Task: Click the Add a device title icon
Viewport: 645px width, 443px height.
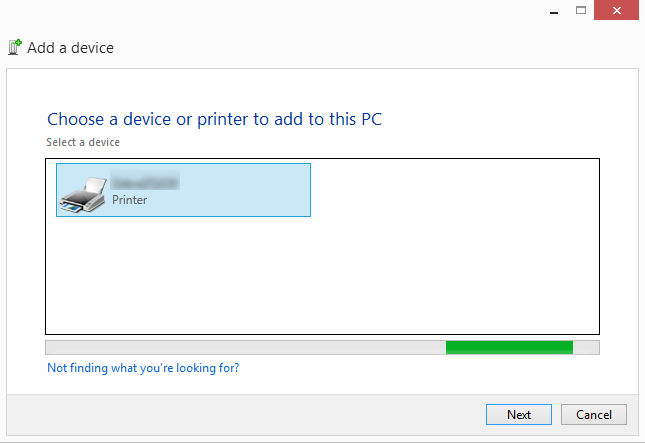Action: (x=15, y=47)
